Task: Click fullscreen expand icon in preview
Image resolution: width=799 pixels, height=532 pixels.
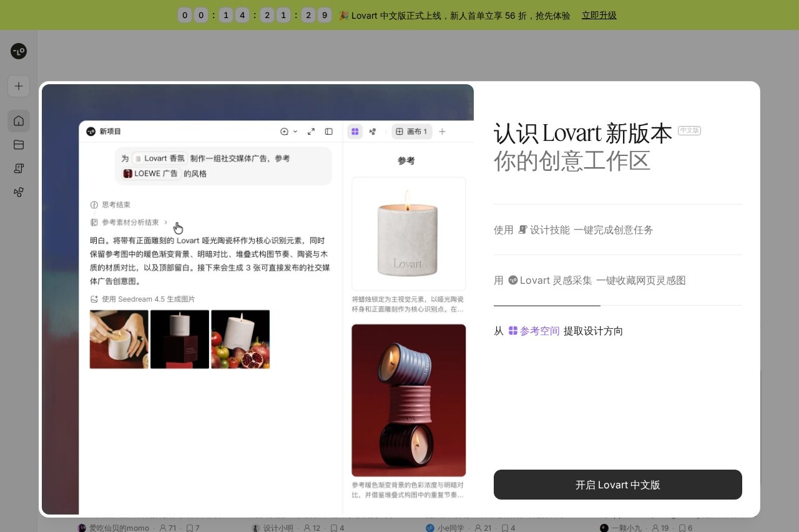Action: [311, 132]
